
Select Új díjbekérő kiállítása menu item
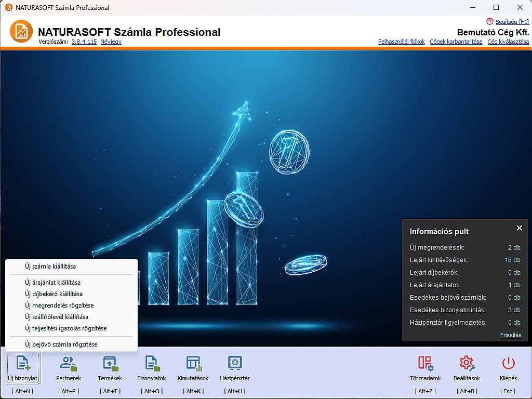pos(54,294)
